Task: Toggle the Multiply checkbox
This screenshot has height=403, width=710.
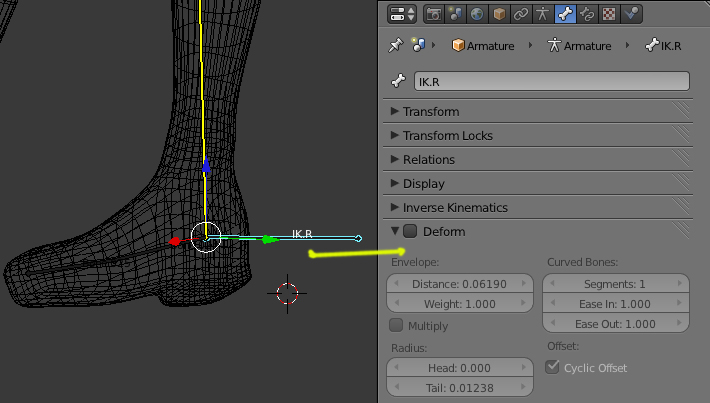Action: tap(396, 325)
